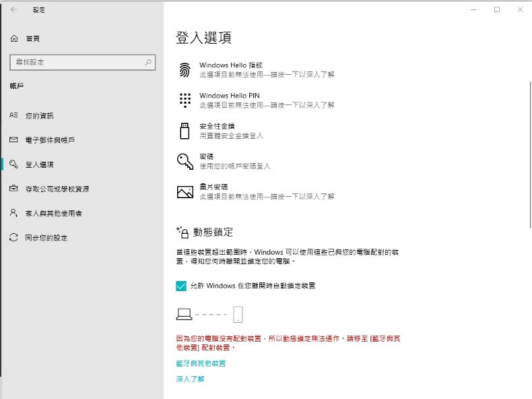Click the key icon beside 登入選項
This screenshot has height=399, width=532.
[x=13, y=164]
